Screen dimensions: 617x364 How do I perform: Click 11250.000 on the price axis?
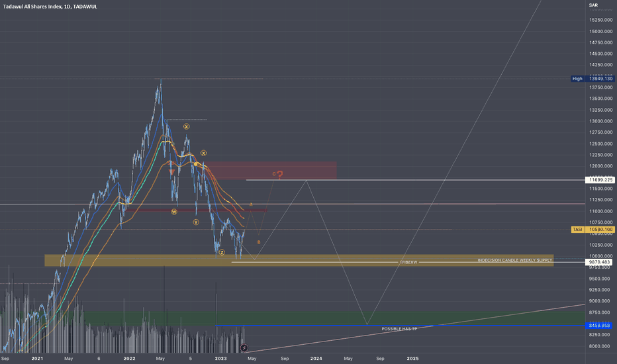tap(600, 200)
